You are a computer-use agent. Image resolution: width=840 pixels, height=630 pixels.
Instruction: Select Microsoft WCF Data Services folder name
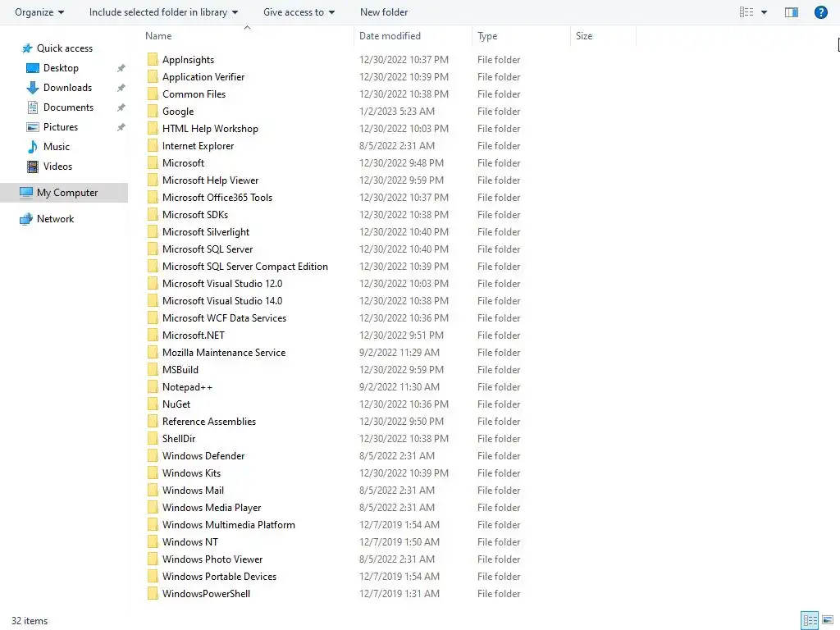point(224,317)
